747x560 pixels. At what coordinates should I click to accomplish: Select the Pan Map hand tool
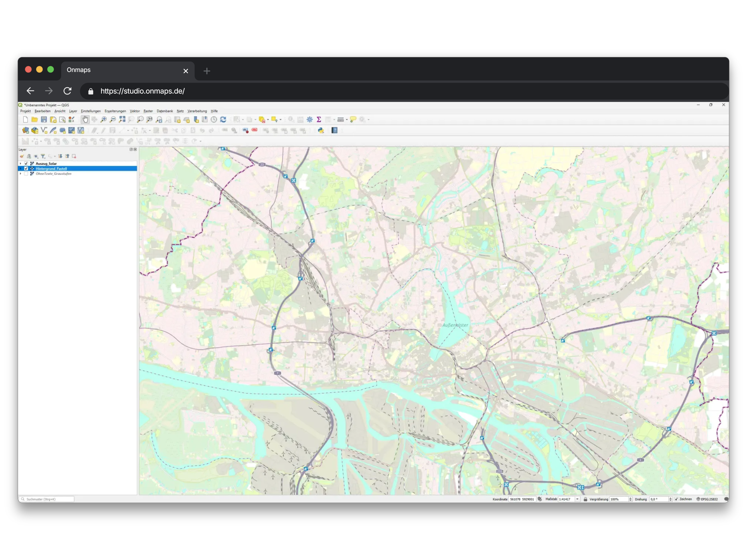85,119
